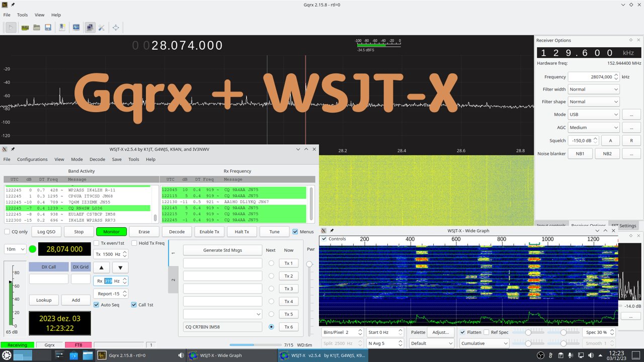This screenshot has width=644, height=362.
Task: Open WSJT-X Mode menu
Action: 77,159
